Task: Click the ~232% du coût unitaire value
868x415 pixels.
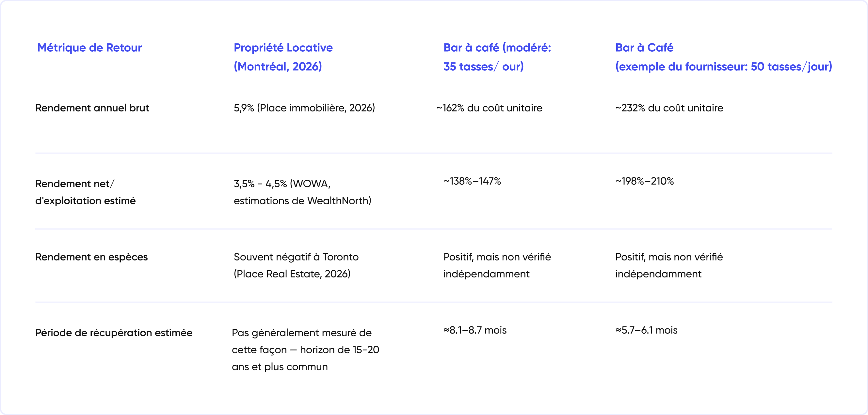Action: click(669, 108)
